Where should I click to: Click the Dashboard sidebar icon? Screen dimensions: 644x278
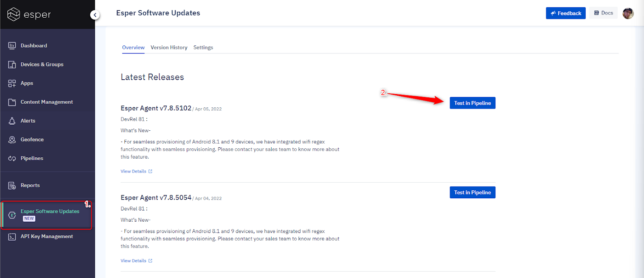point(12,46)
